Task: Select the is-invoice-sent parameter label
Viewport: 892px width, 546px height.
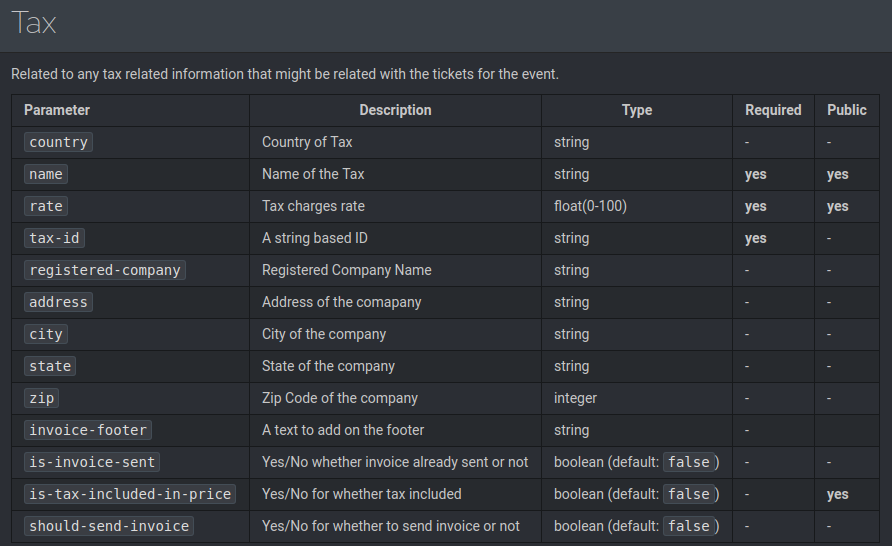Action: 92,462
